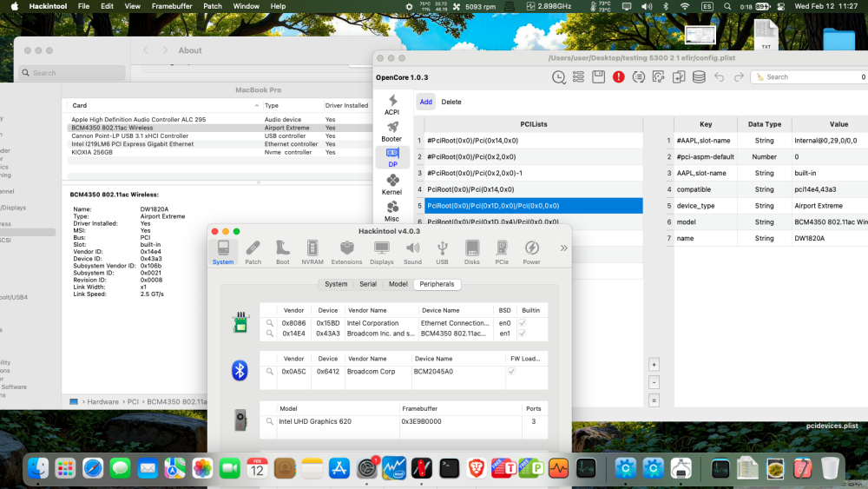Screen dimensions: 868x489
Task: Select Intel I219LM6 PCI Express Gigabit Ethernet row
Action: [220, 144]
